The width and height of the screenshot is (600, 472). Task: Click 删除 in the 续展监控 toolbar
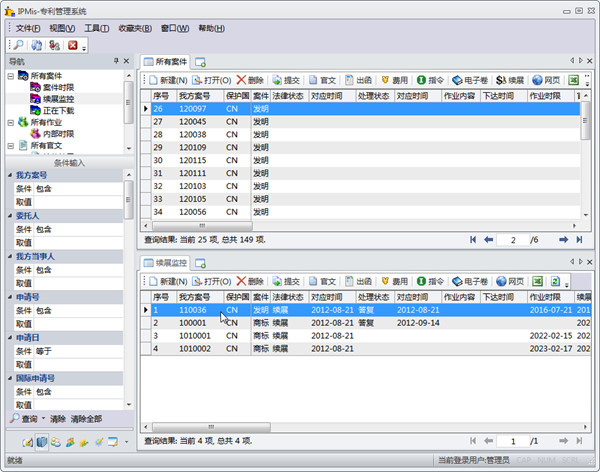[250, 281]
